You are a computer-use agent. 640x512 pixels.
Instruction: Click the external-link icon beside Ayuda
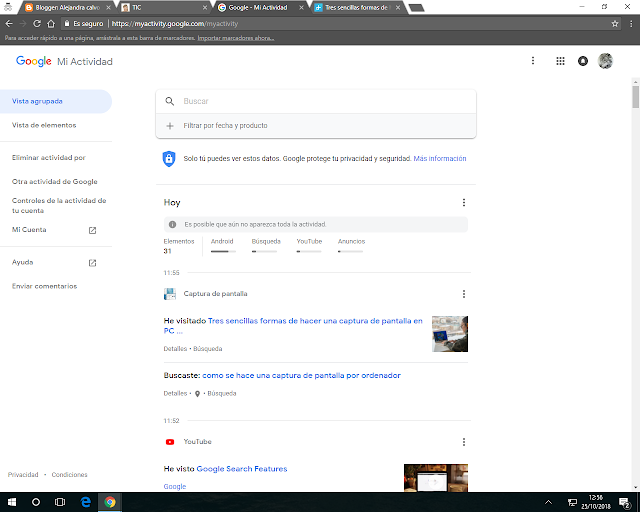pos(93,263)
